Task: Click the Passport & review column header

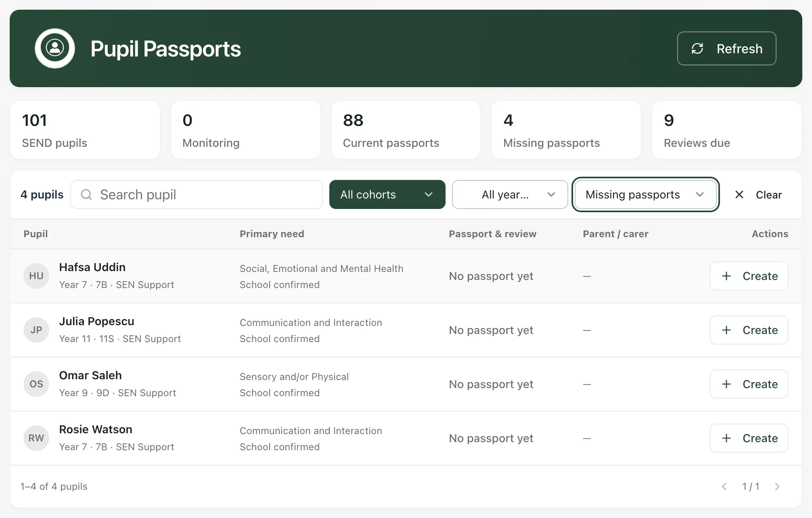Action: [x=493, y=234]
